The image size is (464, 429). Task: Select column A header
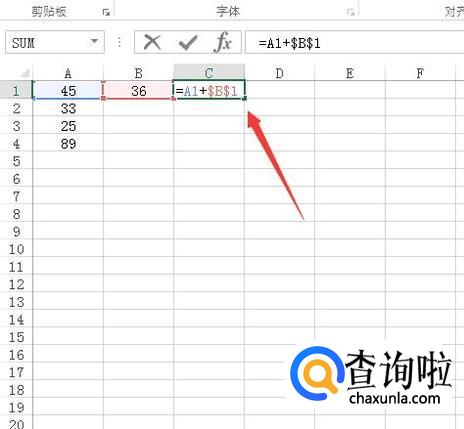click(x=68, y=73)
